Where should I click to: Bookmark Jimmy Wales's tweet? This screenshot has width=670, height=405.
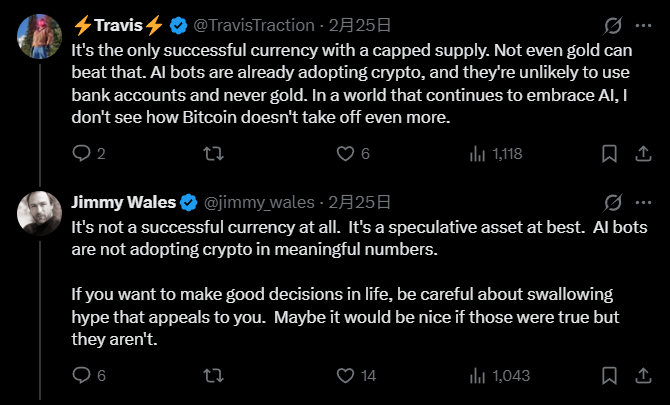click(x=608, y=376)
